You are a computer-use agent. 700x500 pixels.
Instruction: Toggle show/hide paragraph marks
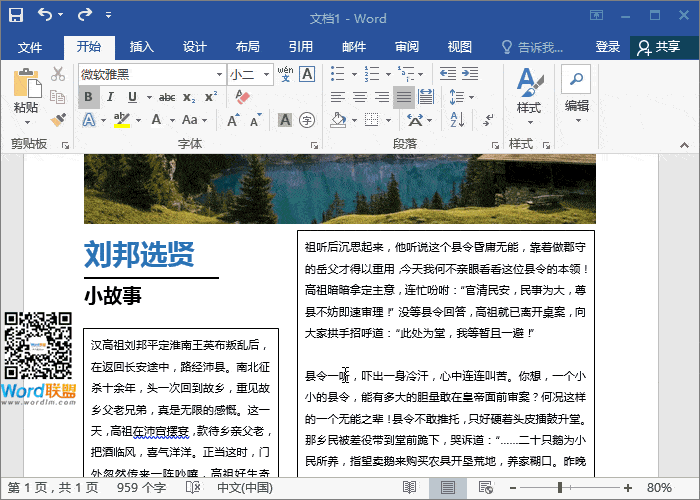tap(488, 120)
